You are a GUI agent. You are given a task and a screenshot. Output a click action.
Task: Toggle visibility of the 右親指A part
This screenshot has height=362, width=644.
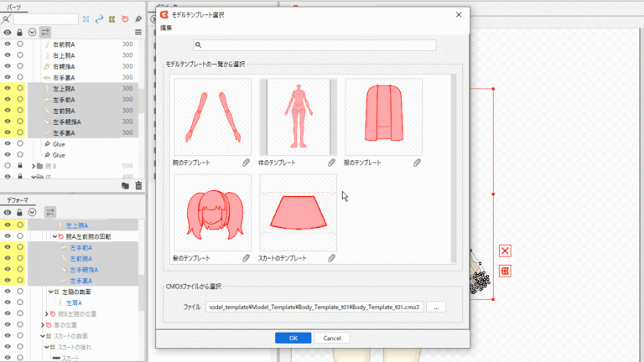8,66
